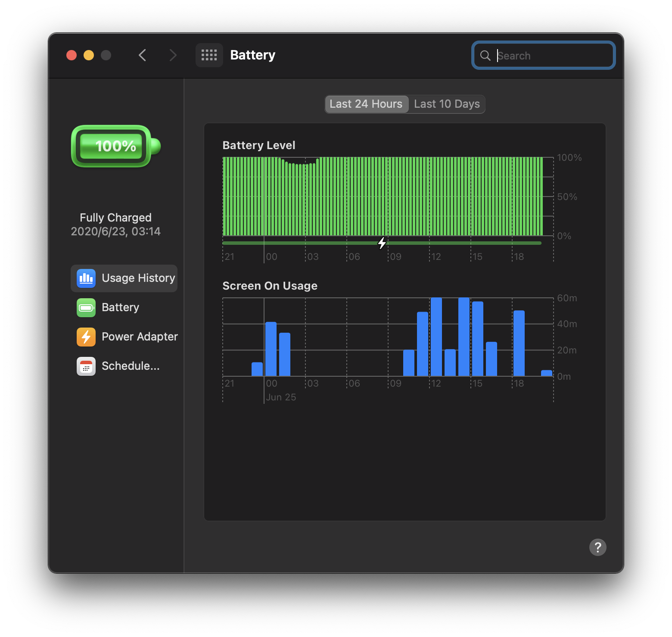This screenshot has height=637, width=672.
Task: Click the Usage History bar chart icon
Action: [x=86, y=278]
